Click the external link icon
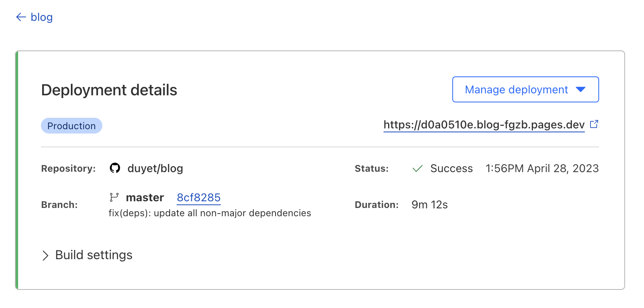 (x=594, y=124)
